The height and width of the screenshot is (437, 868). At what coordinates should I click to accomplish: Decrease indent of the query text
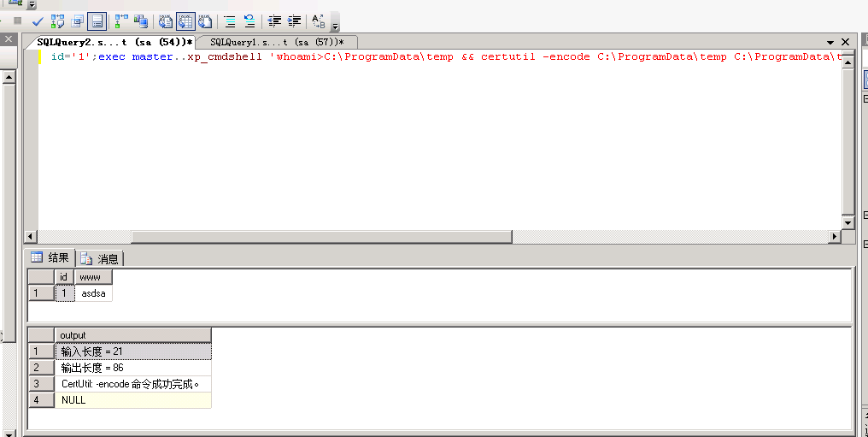(x=274, y=21)
